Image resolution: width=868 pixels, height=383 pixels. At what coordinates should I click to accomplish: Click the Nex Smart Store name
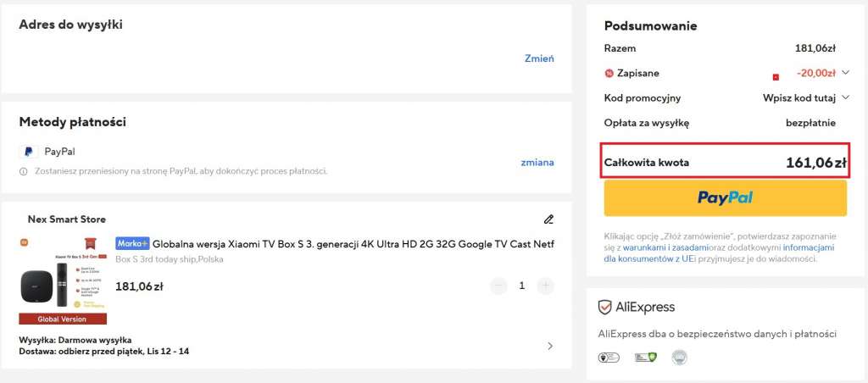coord(66,219)
